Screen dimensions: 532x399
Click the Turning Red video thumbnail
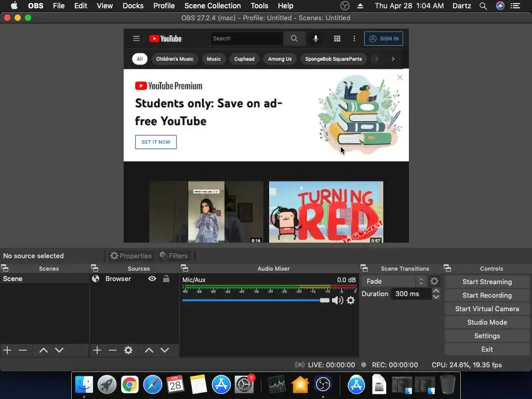(x=326, y=212)
